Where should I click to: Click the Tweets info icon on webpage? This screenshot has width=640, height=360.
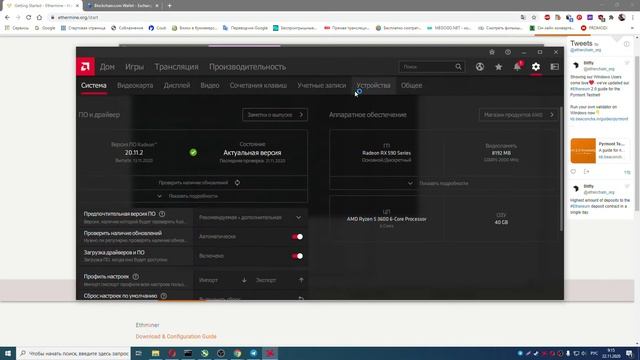click(x=627, y=44)
